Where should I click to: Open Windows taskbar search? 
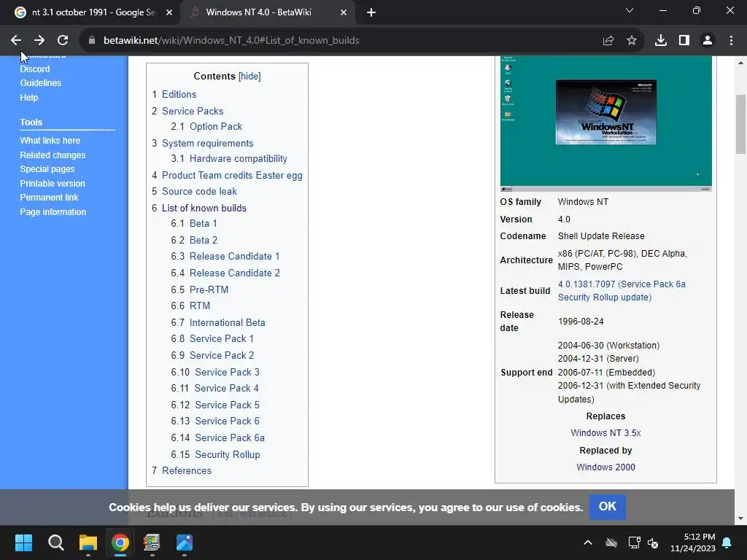[55, 542]
